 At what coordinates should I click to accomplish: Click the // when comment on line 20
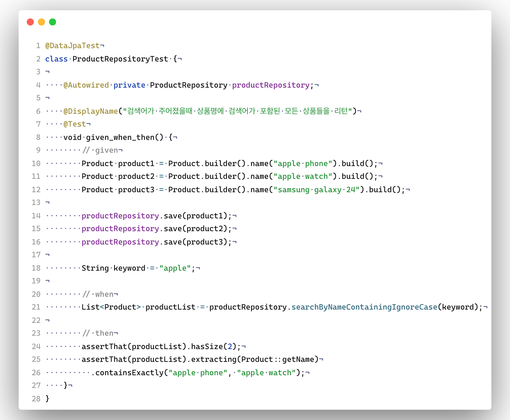coord(98,294)
